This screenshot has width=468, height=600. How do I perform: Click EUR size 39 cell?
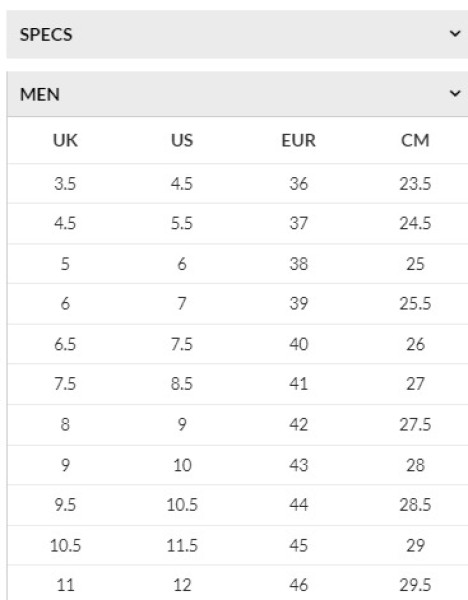[x=298, y=303]
